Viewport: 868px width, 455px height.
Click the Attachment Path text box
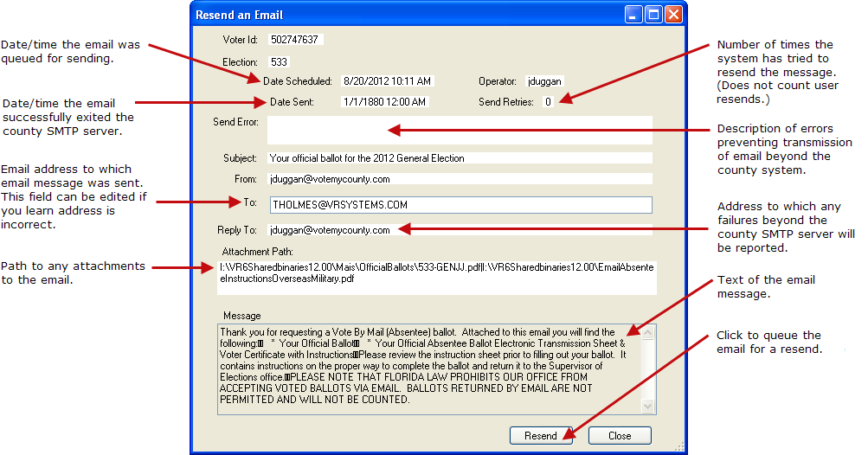pyautogui.click(x=436, y=273)
